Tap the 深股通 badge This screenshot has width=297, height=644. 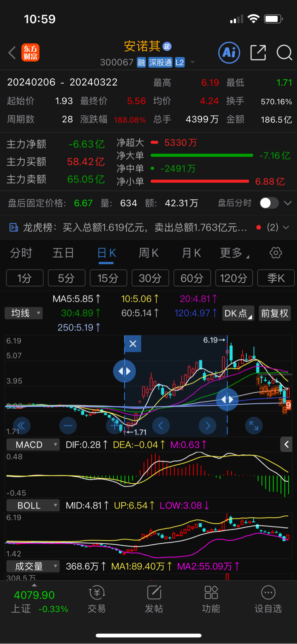point(160,62)
